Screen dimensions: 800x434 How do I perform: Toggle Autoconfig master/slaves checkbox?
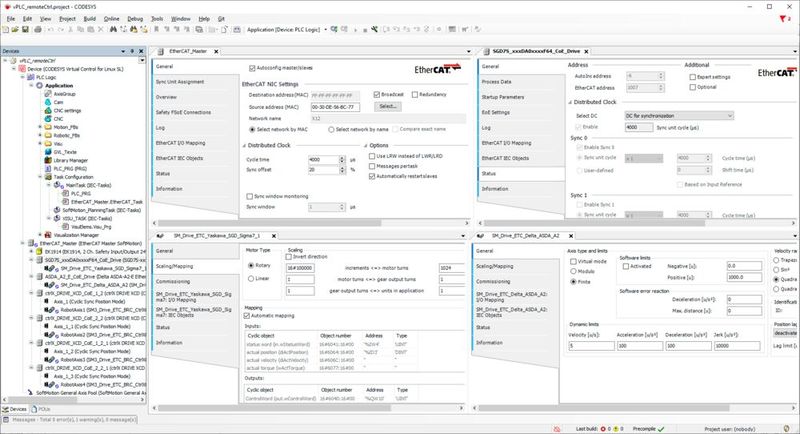tap(252, 68)
